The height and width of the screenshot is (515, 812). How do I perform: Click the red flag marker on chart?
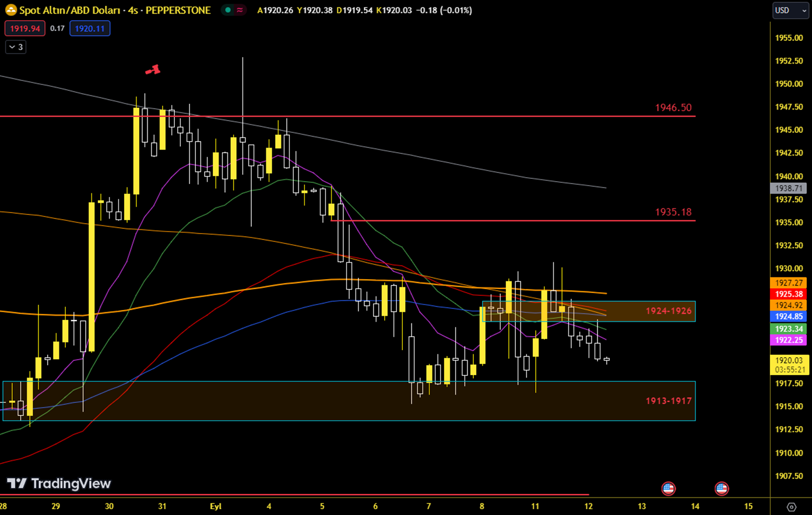coord(153,70)
